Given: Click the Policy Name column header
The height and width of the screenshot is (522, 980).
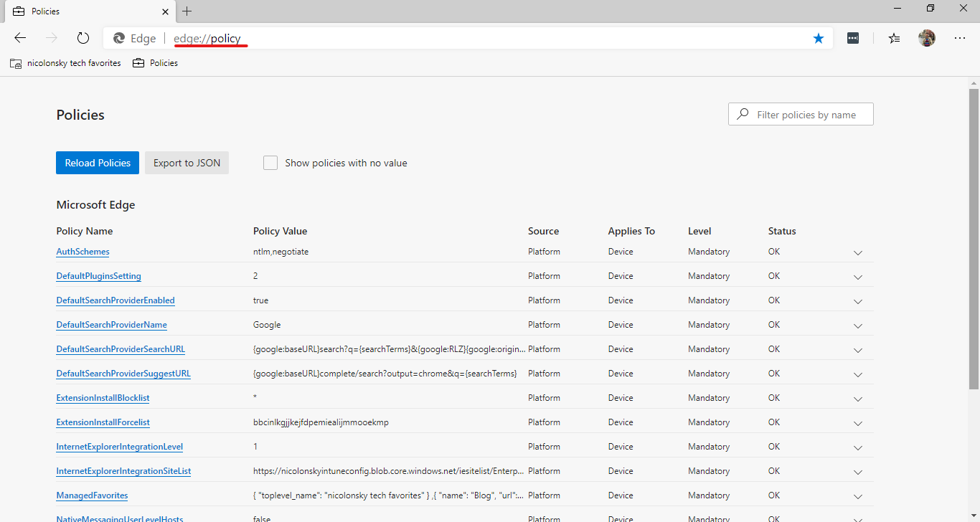Looking at the screenshot, I should pyautogui.click(x=85, y=231).
